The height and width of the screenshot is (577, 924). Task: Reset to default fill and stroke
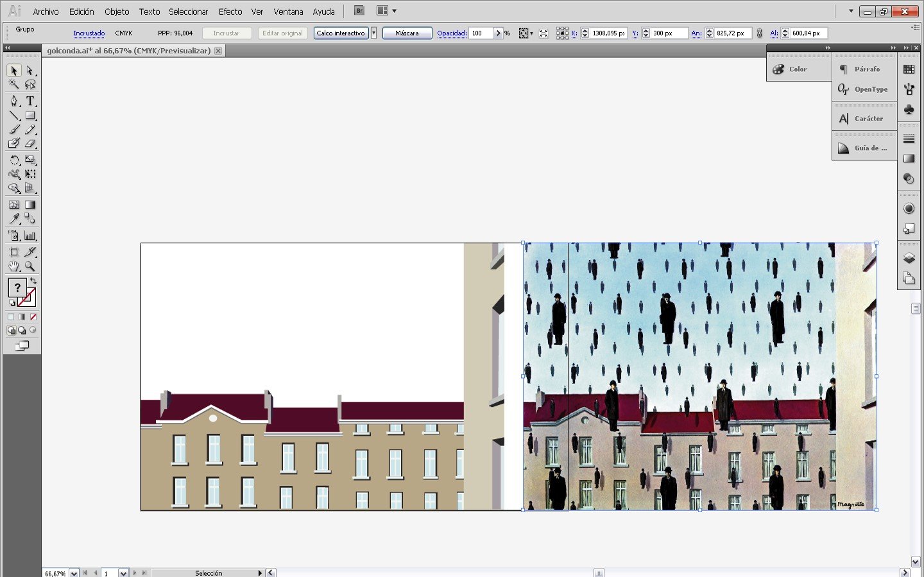[x=12, y=303]
